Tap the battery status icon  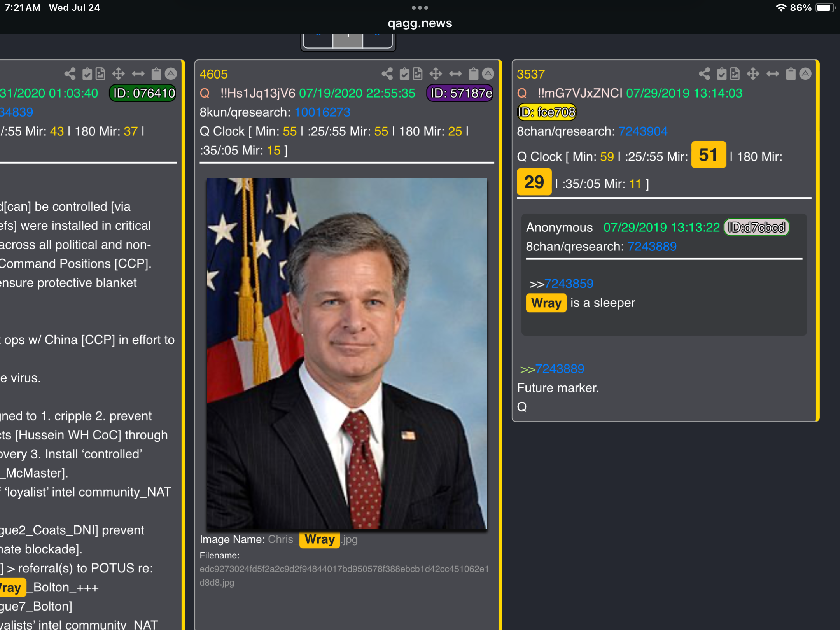pos(825,8)
